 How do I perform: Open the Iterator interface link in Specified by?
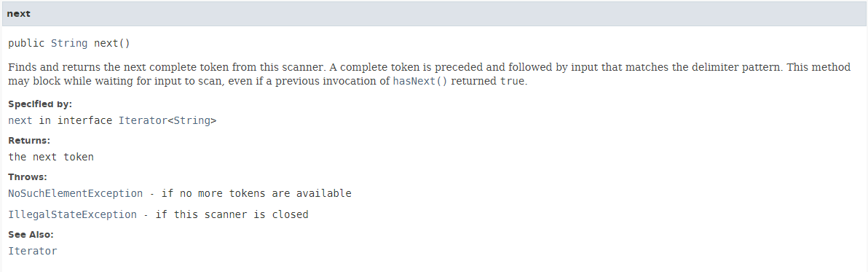coord(143,120)
